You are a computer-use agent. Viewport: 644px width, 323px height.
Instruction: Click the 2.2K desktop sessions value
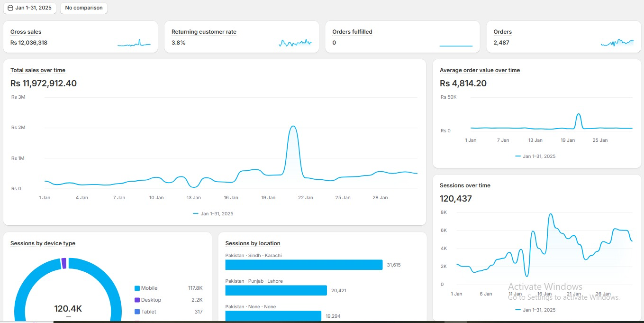[x=197, y=300]
